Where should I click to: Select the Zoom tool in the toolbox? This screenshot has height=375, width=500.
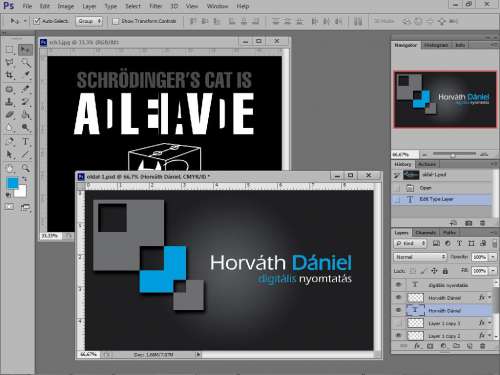coord(25,168)
